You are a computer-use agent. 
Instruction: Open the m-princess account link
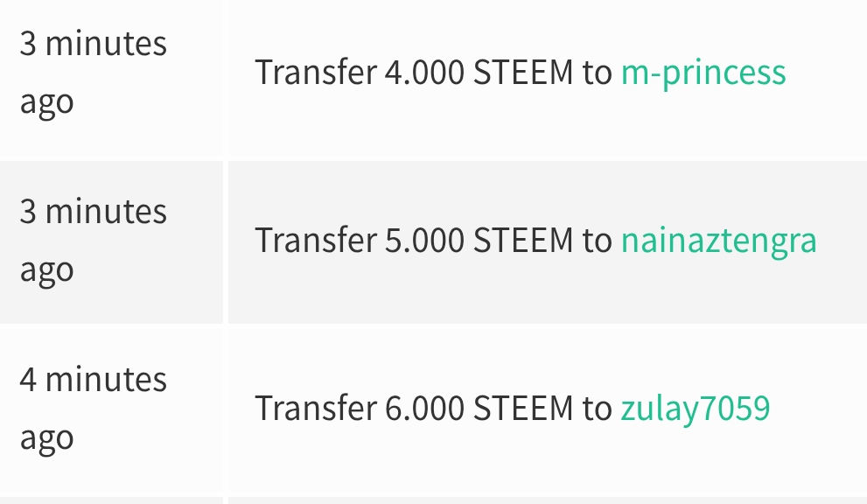pos(703,73)
